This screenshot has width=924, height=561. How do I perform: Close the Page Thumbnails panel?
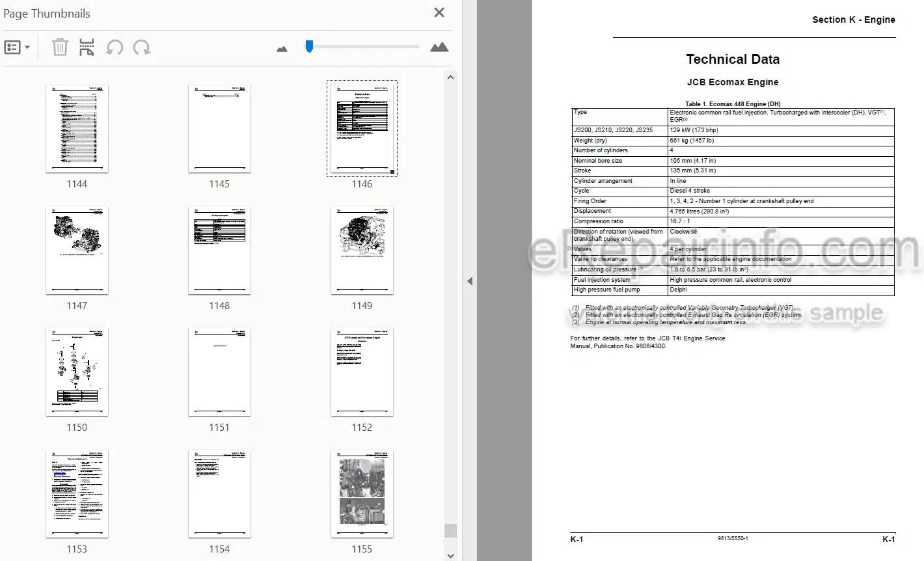[x=439, y=12]
